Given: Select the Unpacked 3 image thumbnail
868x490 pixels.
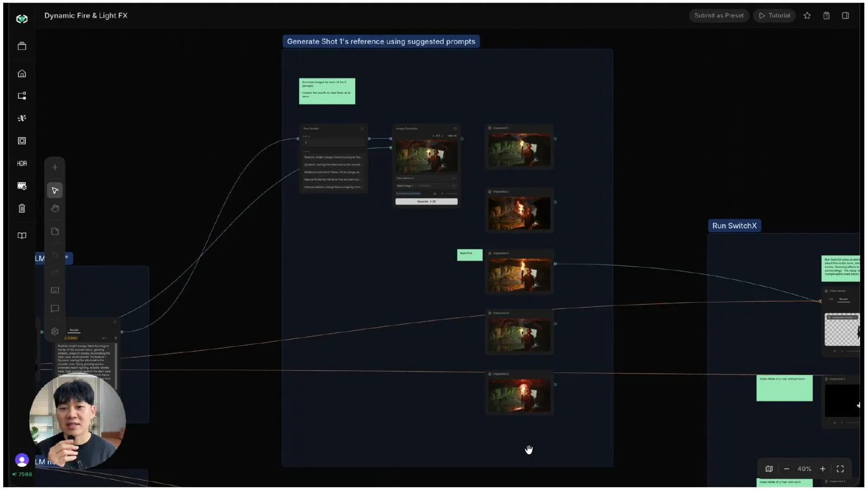Looking at the screenshot, I should click(519, 275).
